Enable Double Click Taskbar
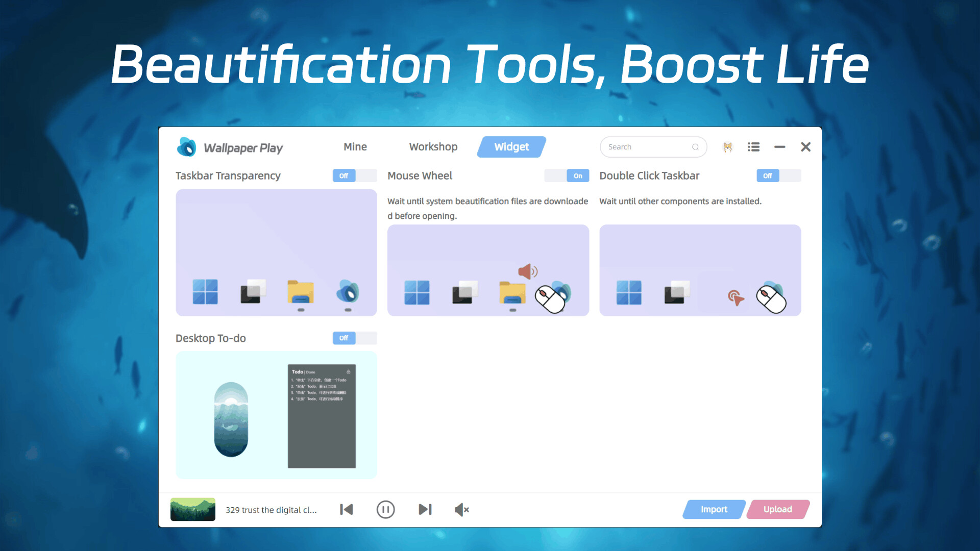The width and height of the screenshot is (980, 551). (779, 176)
